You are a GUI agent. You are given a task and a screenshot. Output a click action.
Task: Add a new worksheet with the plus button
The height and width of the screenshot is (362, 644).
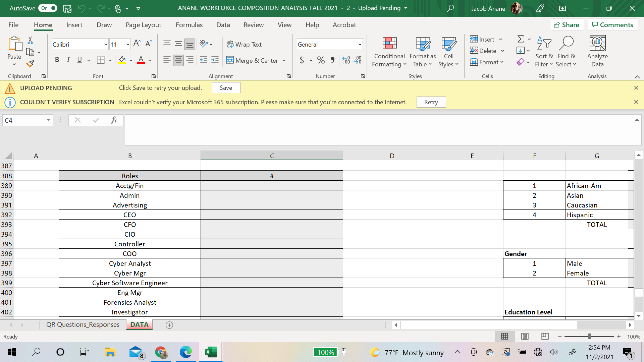click(x=169, y=325)
